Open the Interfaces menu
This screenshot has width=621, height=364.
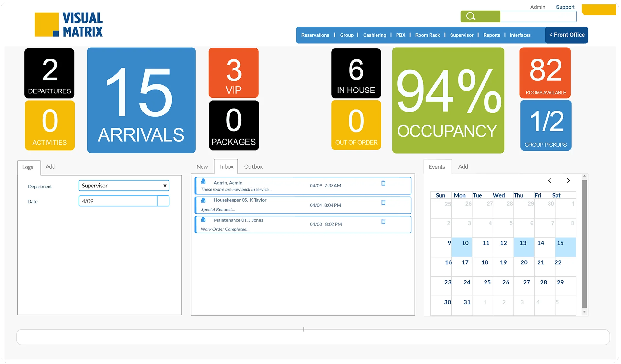click(x=520, y=35)
